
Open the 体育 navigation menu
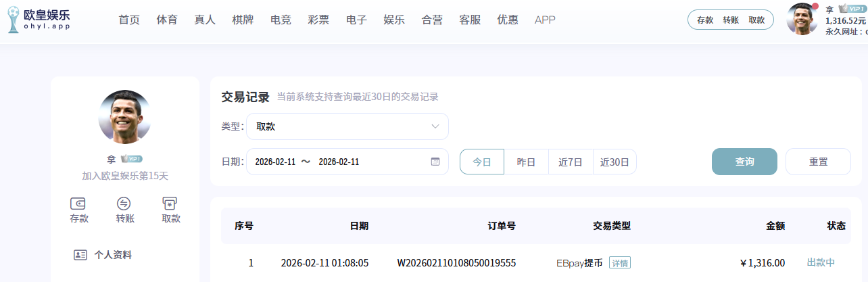[166, 20]
